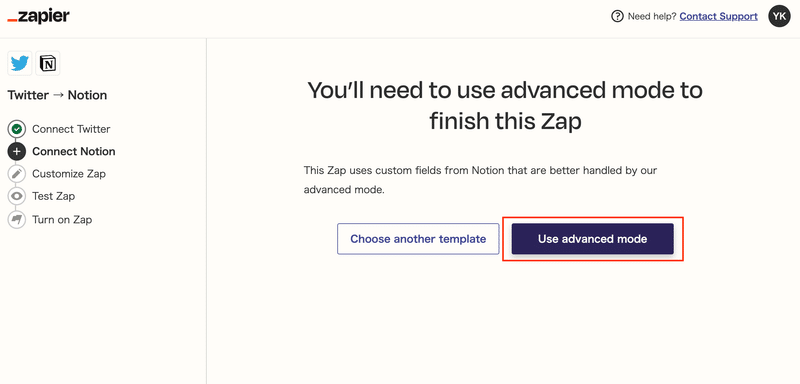This screenshot has width=800, height=384.
Task: Click the green checkmark step icon
Action: (16, 129)
